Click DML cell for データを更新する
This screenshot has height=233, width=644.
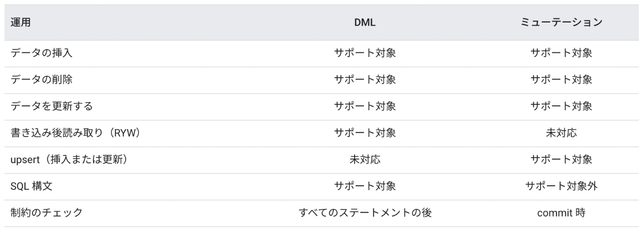pos(365,107)
